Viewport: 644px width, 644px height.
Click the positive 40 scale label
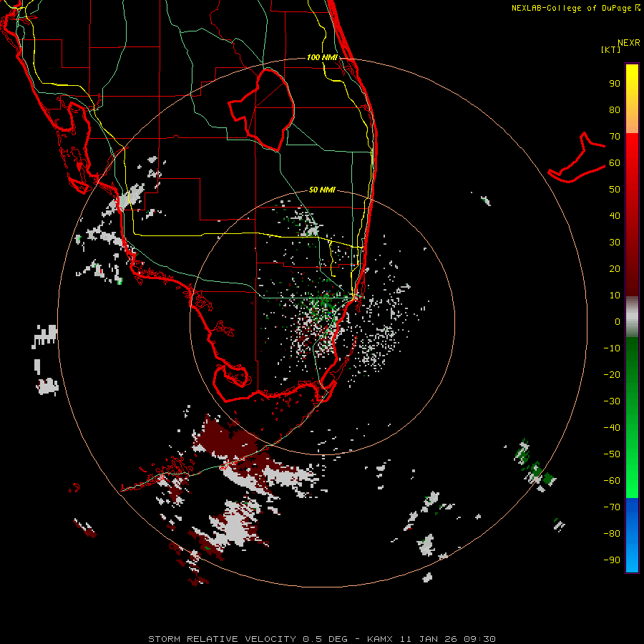tap(615, 215)
